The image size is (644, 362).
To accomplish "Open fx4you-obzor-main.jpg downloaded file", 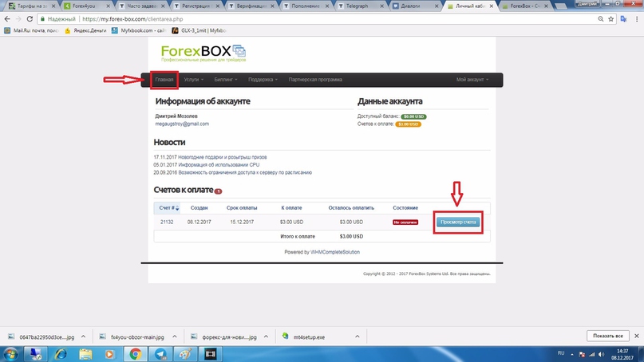I will point(137,337).
